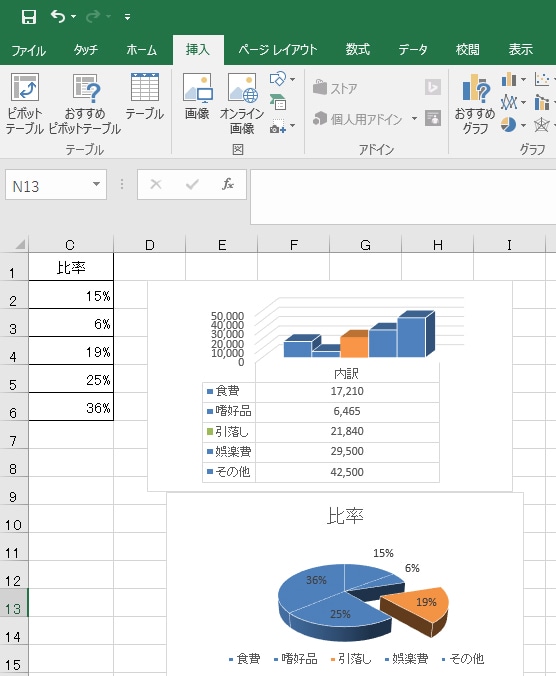Insert a combo chart
This screenshot has height=676, width=556.
pos(542,103)
